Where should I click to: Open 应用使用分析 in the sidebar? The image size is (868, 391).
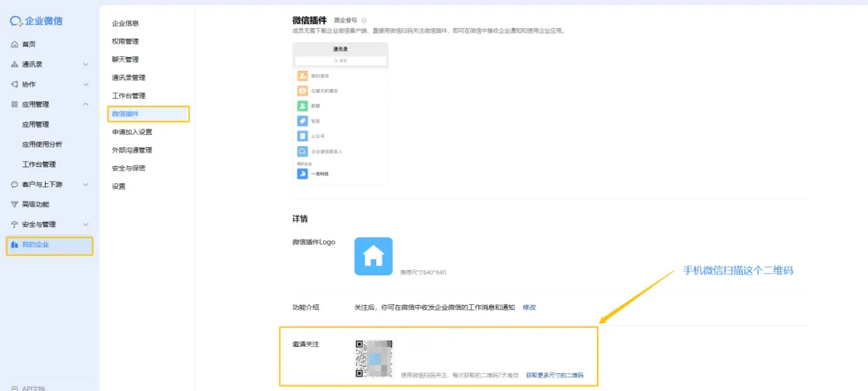[x=42, y=145]
